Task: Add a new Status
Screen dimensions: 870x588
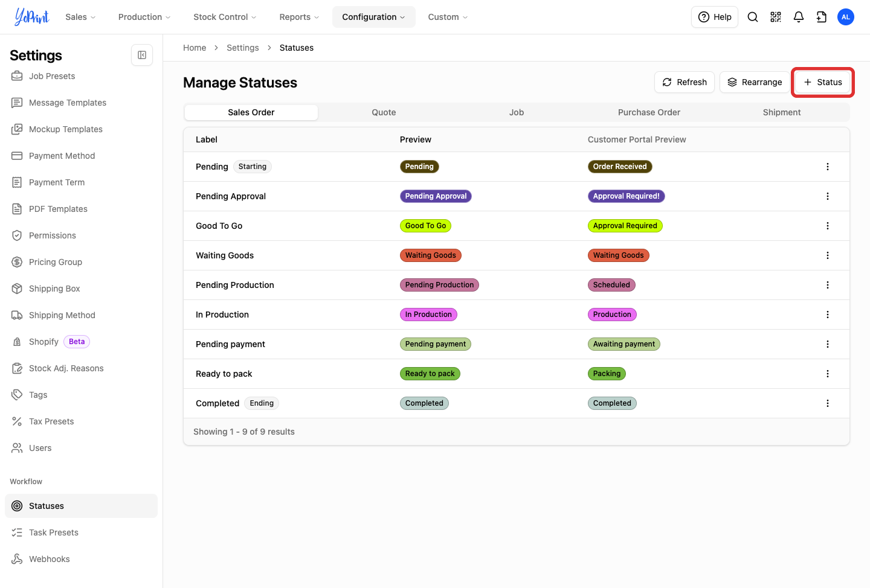Action: coord(822,82)
